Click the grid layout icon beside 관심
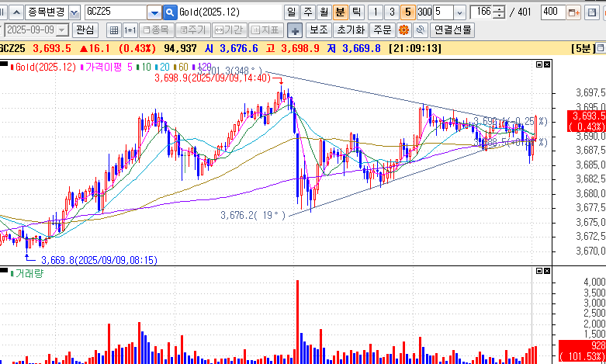The width and height of the screenshot is (606, 364). (113, 30)
